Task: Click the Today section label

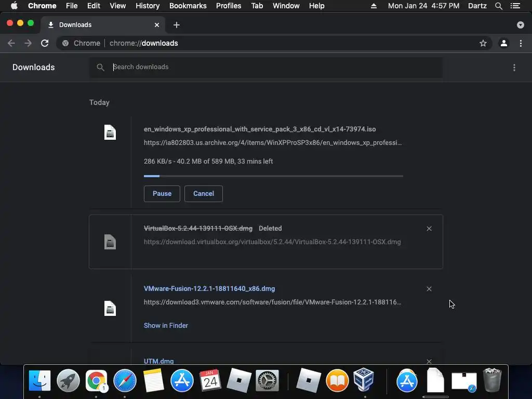Action: pos(99,102)
